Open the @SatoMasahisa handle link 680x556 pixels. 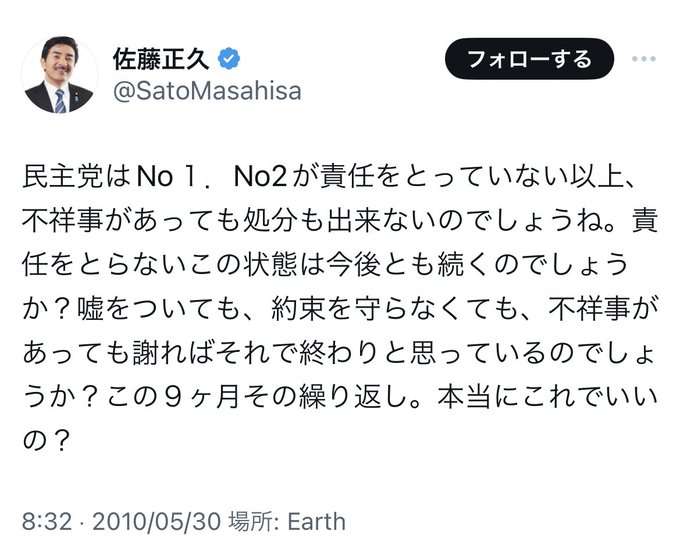point(207,92)
